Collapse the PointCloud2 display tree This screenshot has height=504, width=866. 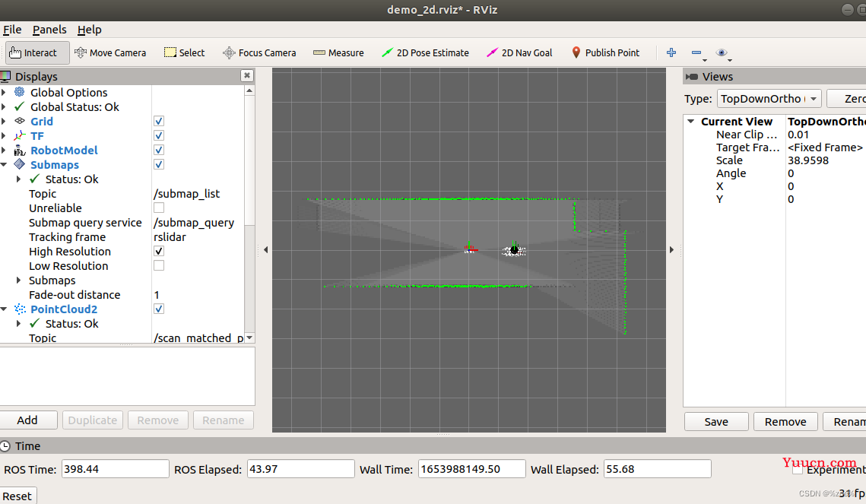click(x=4, y=309)
